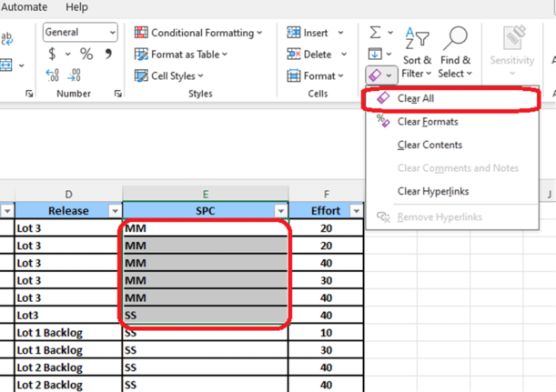This screenshot has width=556, height=392.
Task: Select column E header
Action: [206, 194]
